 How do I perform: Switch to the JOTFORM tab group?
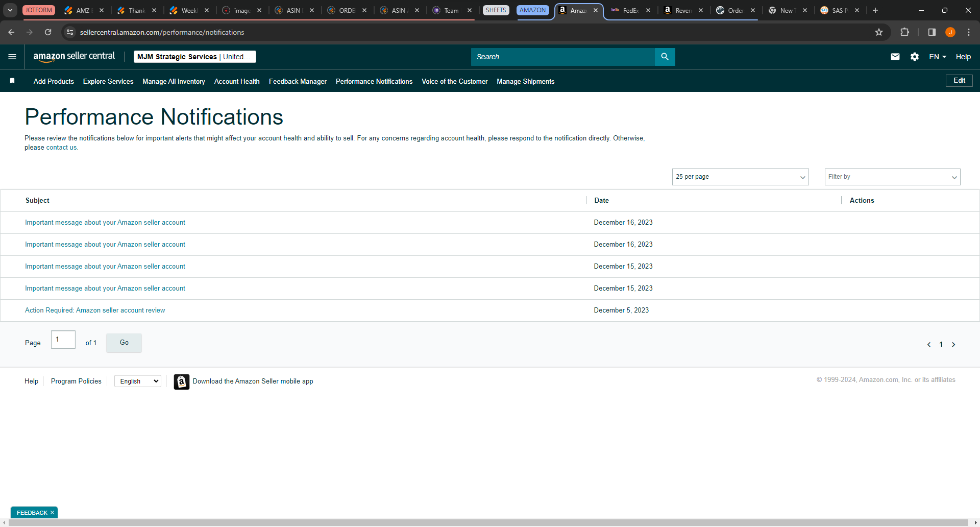(x=39, y=10)
